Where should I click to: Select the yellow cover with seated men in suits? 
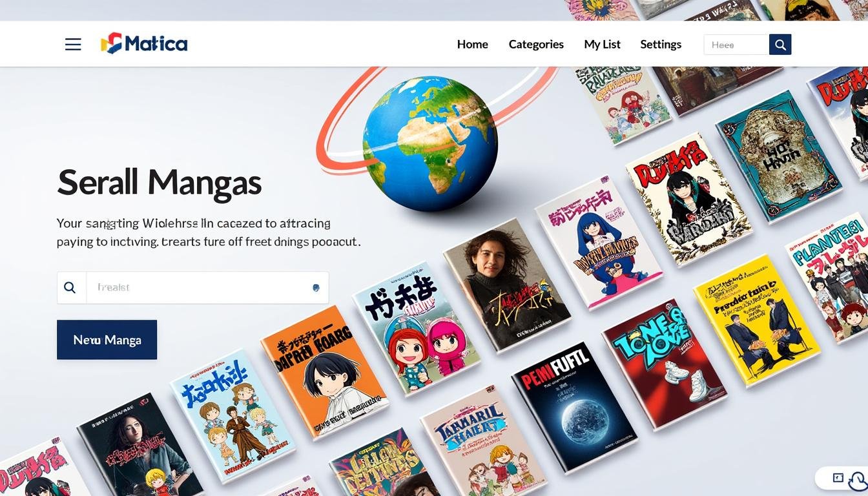tap(756, 320)
